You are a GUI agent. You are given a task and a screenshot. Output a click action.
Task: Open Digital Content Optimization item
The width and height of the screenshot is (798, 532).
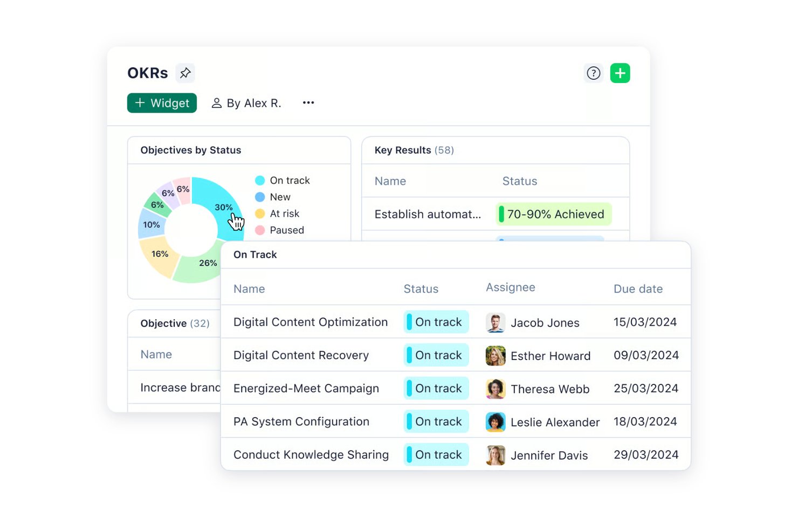click(x=311, y=322)
